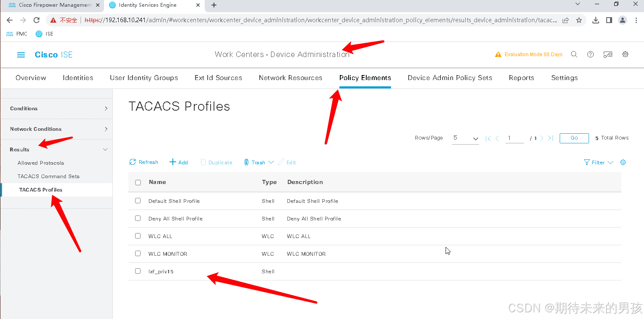Image resolution: width=644 pixels, height=319 pixels.
Task: Open Chrome profile avatar icon
Action: [623, 20]
